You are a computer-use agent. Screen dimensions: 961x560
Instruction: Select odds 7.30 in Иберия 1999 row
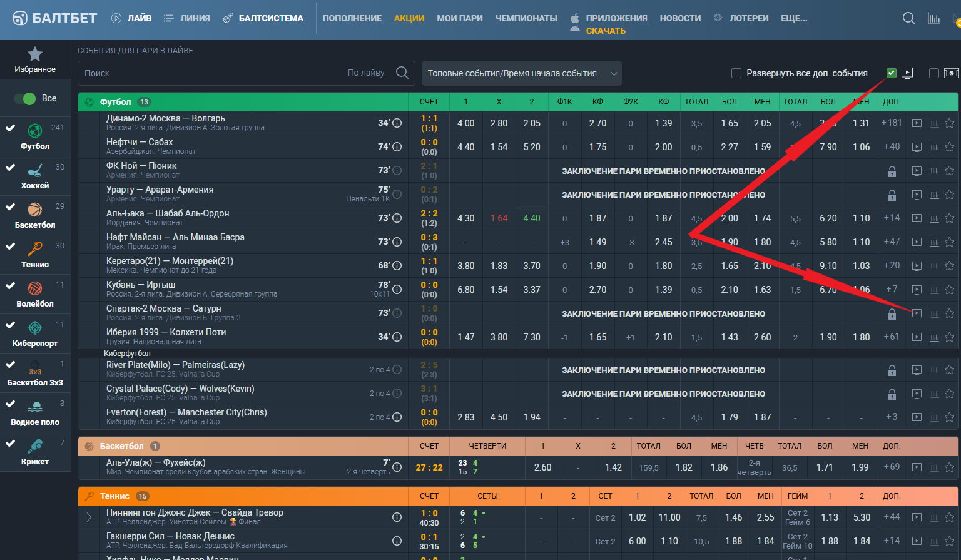tap(532, 337)
